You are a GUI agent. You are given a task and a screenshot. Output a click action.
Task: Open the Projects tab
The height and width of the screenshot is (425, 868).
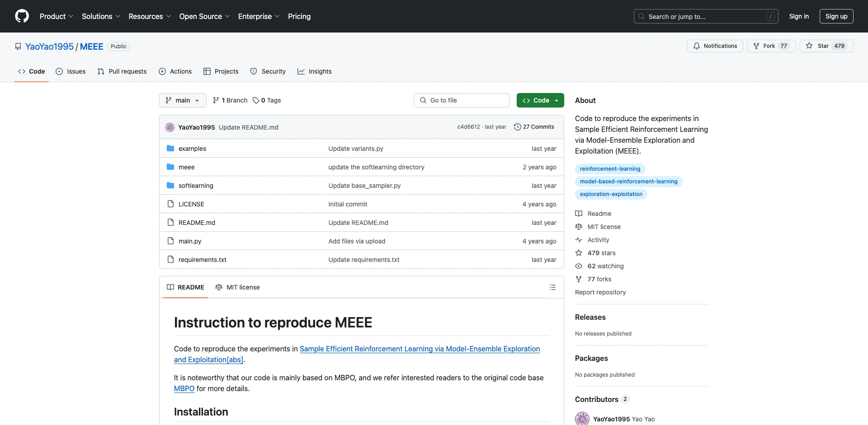click(221, 71)
